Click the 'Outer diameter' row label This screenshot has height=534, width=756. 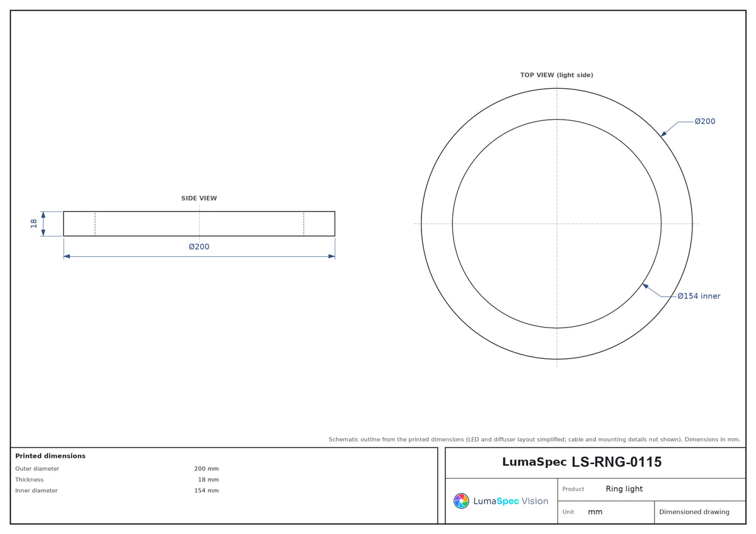(x=37, y=469)
